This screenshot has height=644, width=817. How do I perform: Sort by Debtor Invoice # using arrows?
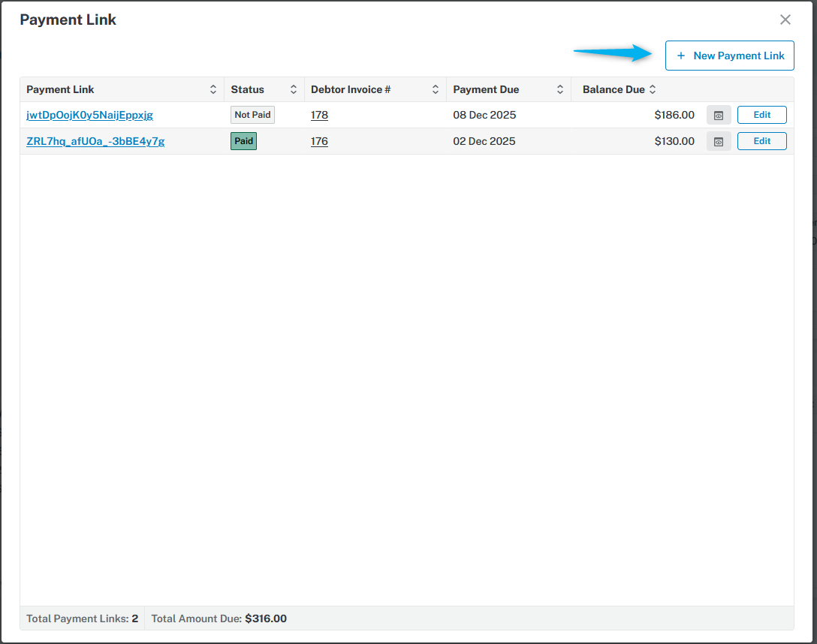coord(436,89)
